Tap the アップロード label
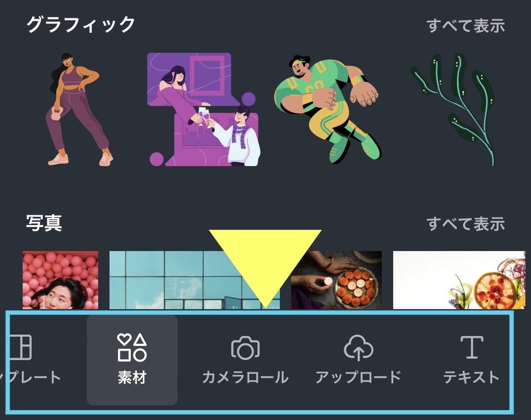Screen dimensions: 531x420 tap(358, 378)
